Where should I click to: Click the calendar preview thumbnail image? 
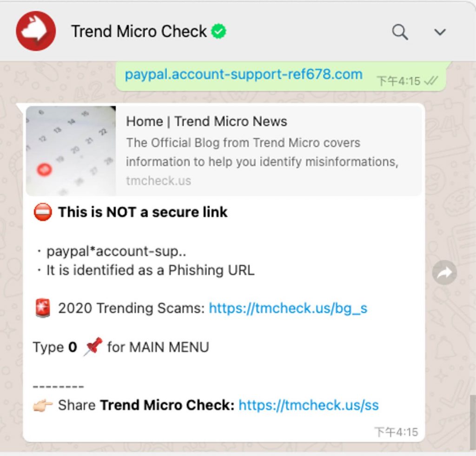(x=71, y=151)
